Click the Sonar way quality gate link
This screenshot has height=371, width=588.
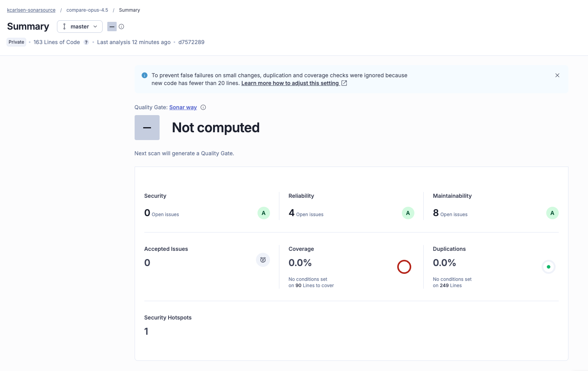coord(183,107)
